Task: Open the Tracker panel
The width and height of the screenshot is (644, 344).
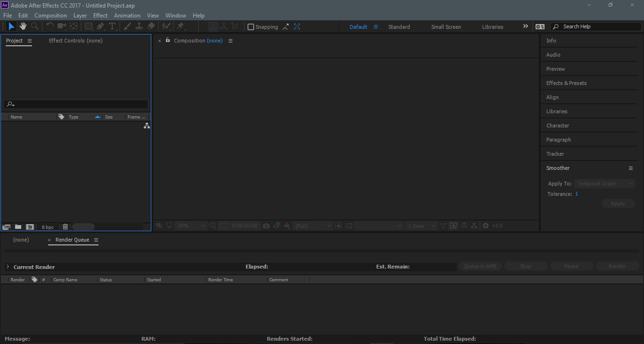Action: [555, 153]
